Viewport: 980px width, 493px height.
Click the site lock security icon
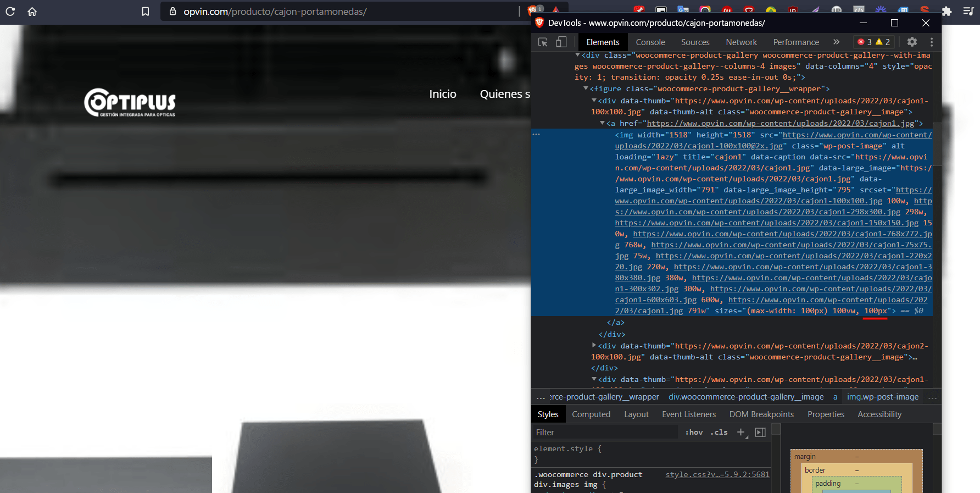[x=172, y=12]
